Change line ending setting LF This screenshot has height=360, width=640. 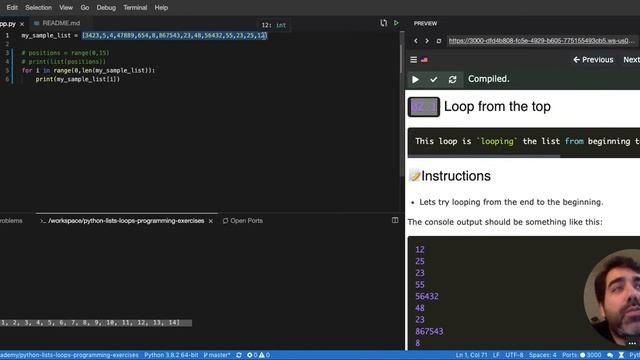(496, 355)
